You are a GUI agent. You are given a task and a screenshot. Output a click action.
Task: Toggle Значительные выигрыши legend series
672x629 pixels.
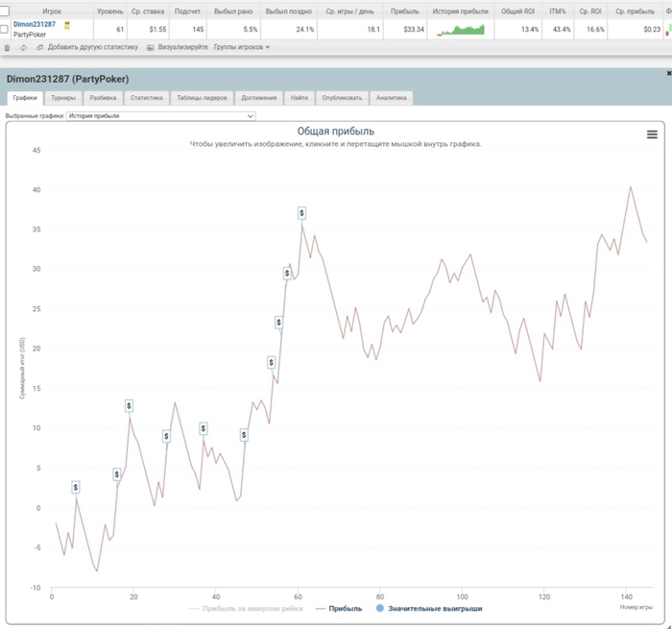click(429, 609)
